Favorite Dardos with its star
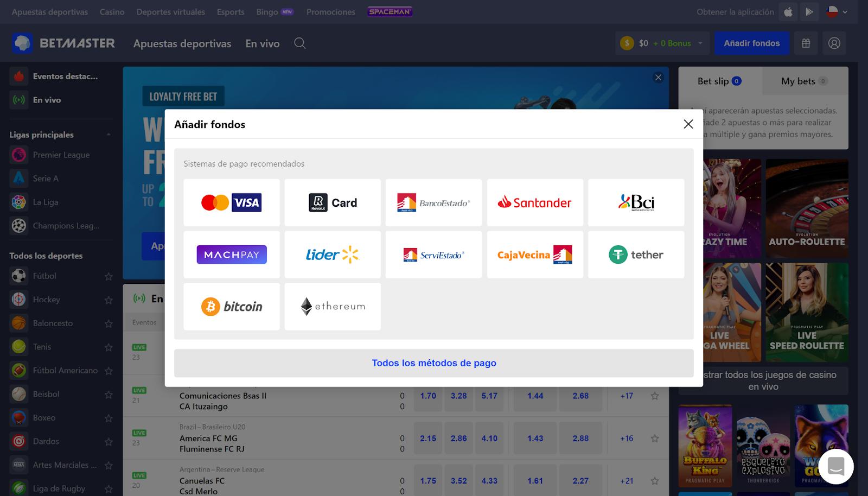This screenshot has height=496, width=868. tap(108, 441)
